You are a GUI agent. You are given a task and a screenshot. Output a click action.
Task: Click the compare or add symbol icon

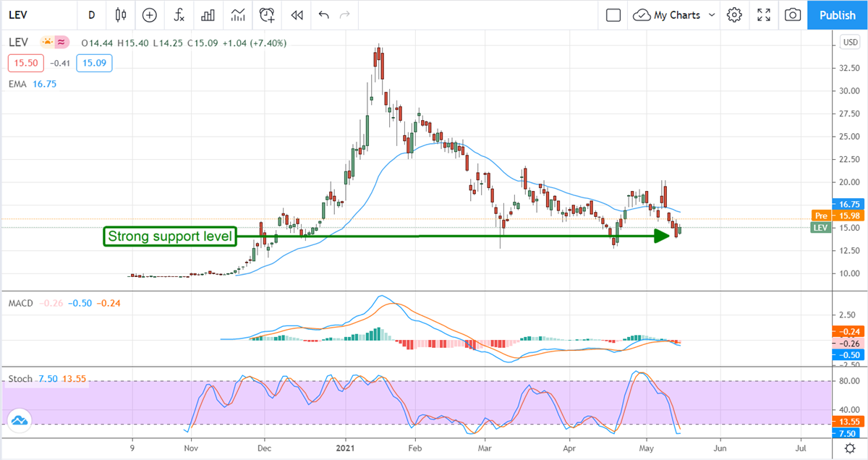(x=149, y=14)
